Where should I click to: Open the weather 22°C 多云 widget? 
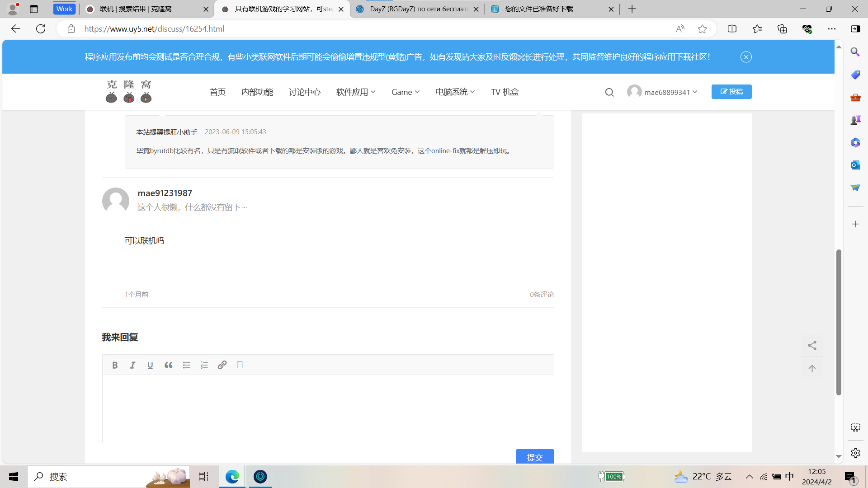pos(703,477)
